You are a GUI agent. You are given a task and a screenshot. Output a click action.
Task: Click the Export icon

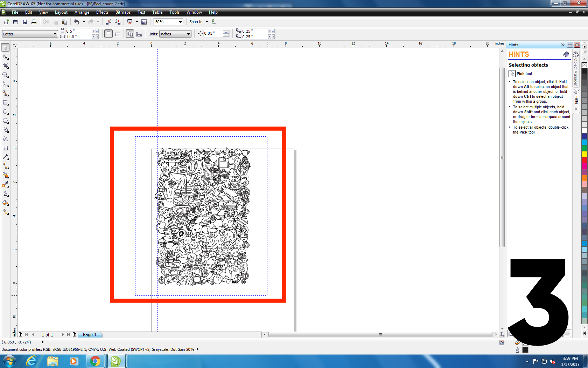pyautogui.click(x=118, y=22)
